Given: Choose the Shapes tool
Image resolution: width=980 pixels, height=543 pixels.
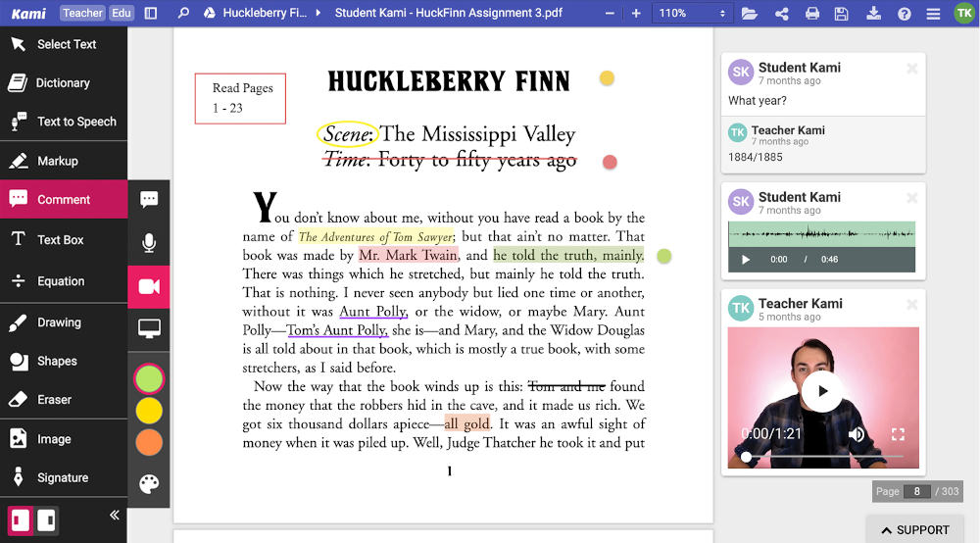Looking at the screenshot, I should [63, 361].
